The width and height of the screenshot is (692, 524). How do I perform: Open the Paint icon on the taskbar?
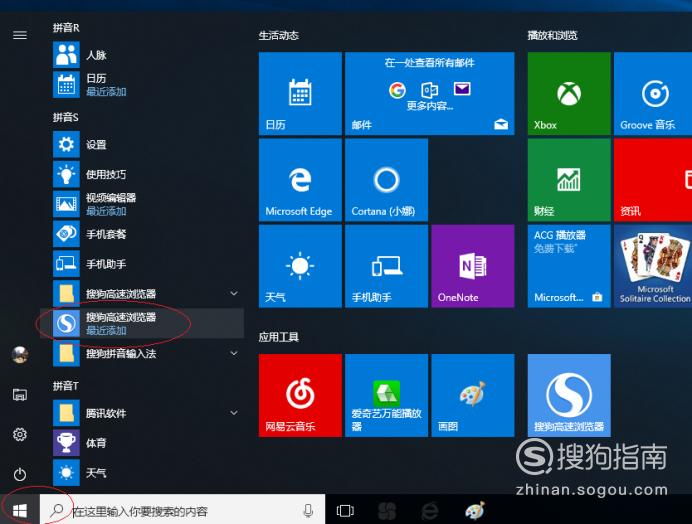tap(475, 511)
